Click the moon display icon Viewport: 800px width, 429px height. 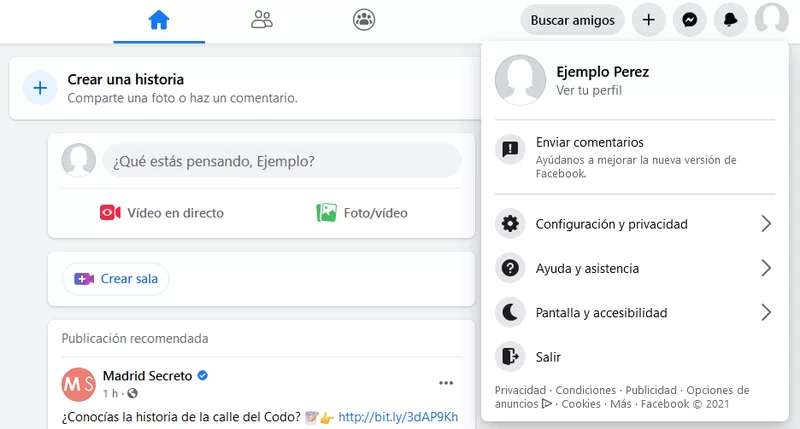pyautogui.click(x=510, y=313)
